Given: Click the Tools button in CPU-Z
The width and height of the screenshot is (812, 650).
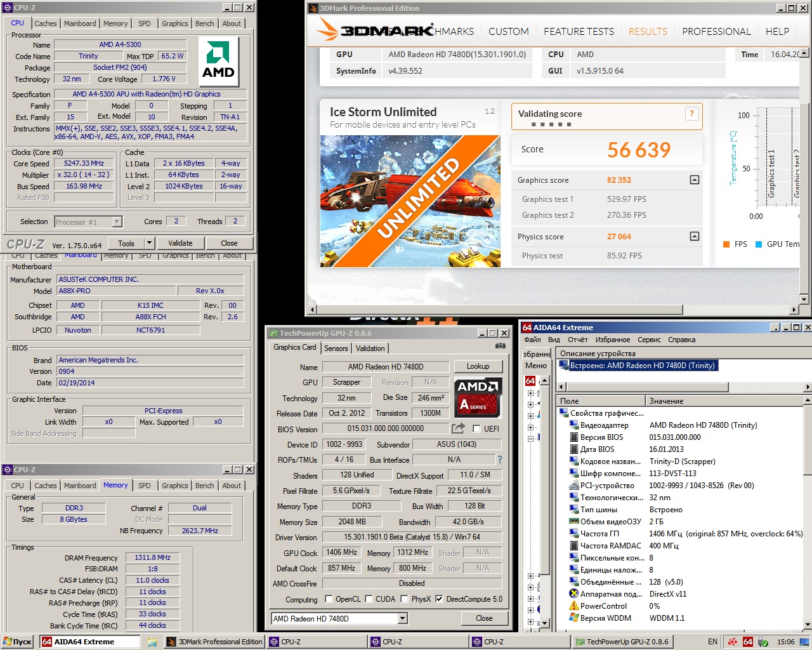Looking at the screenshot, I should click(x=126, y=243).
